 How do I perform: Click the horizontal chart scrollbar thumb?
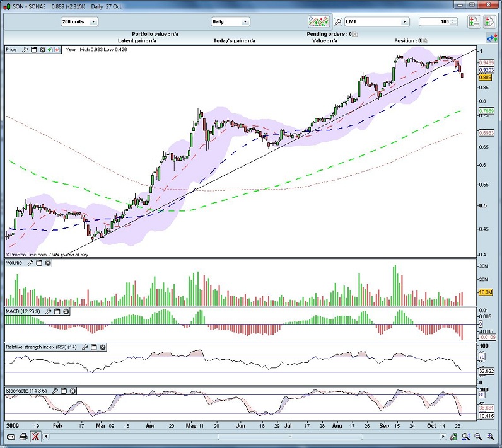click(290, 437)
